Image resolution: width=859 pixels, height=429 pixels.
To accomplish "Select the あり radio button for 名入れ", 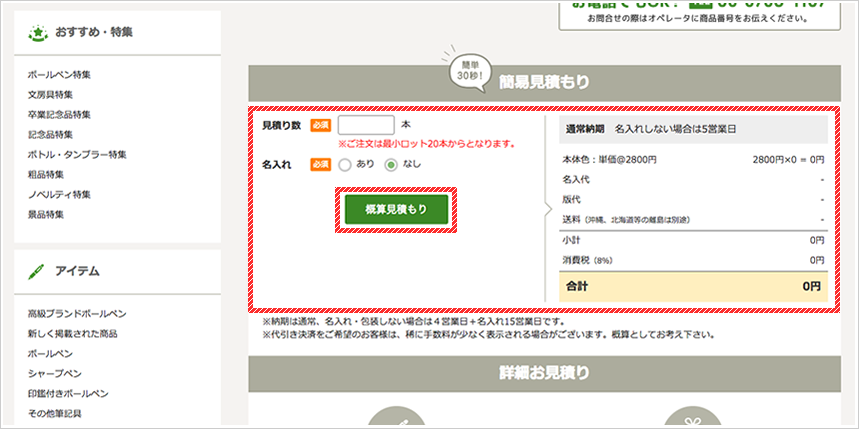I will (345, 165).
